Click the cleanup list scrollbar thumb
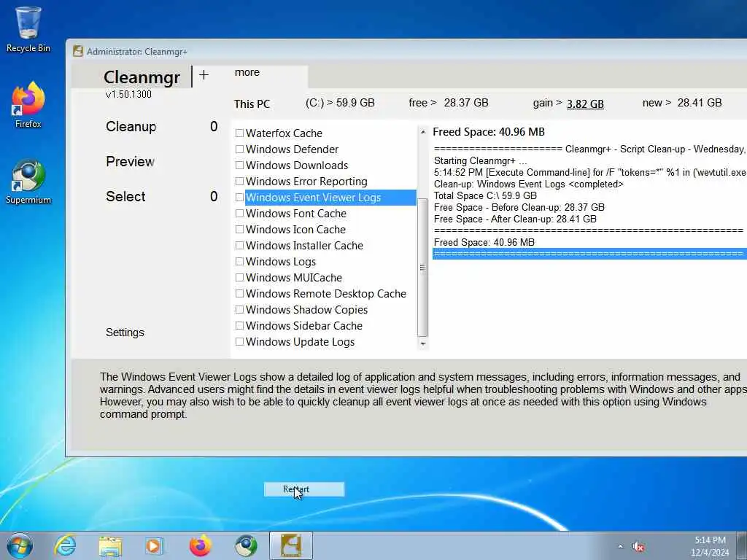Screen dimensions: 747x560 (x=422, y=267)
